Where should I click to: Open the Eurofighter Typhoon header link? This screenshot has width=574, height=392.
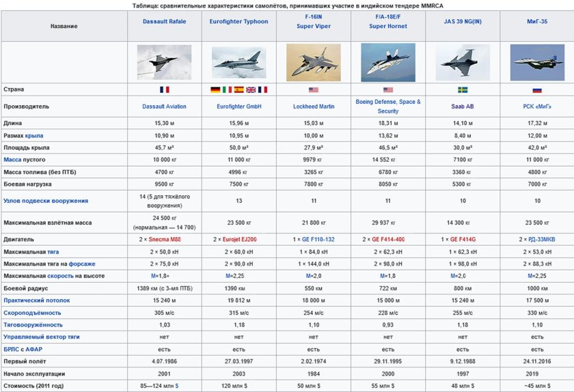(x=238, y=21)
